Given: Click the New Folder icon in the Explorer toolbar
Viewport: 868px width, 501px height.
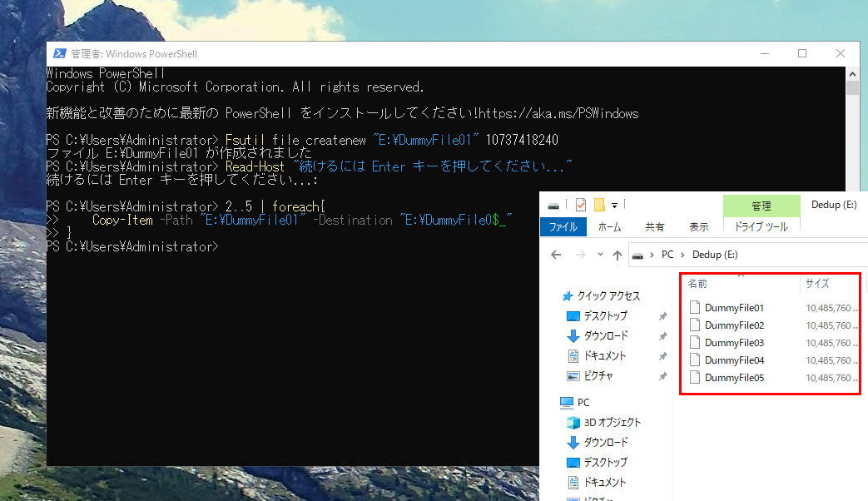Looking at the screenshot, I should pos(599,205).
